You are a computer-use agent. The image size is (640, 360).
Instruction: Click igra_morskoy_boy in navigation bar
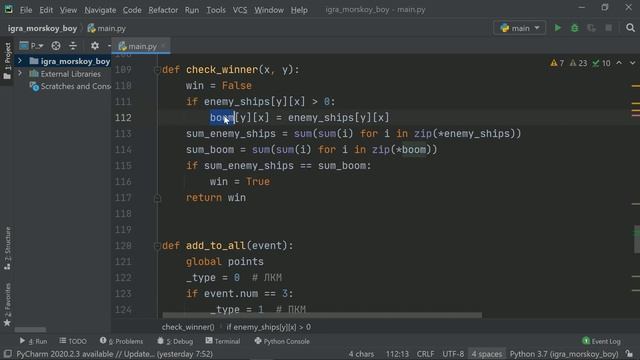42,28
